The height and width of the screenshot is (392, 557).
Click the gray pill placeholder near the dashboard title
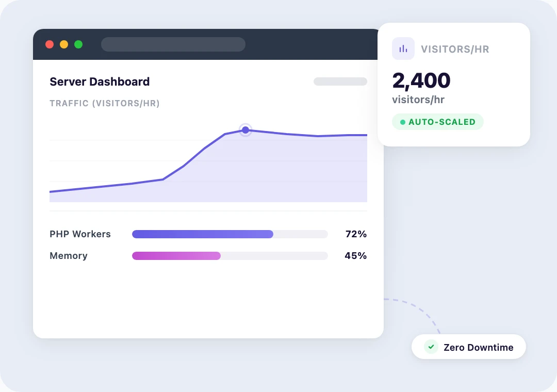click(x=340, y=81)
